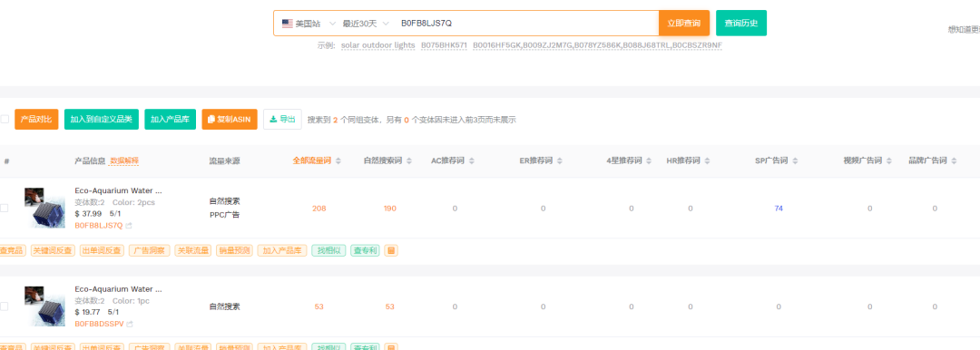Click the 导出 export button

(x=282, y=119)
